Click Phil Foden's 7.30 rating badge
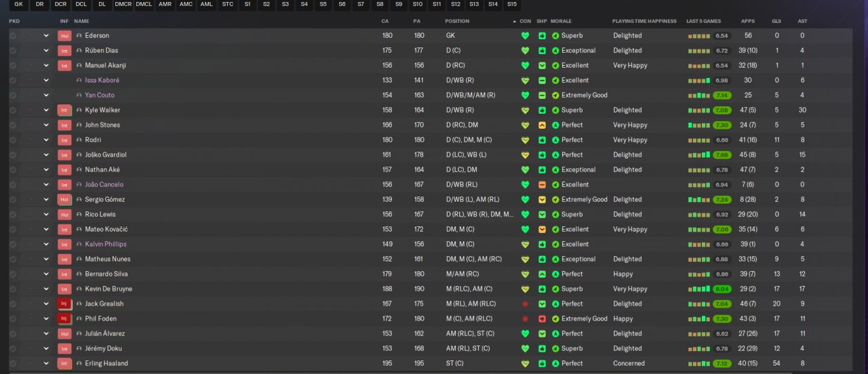 722,318
